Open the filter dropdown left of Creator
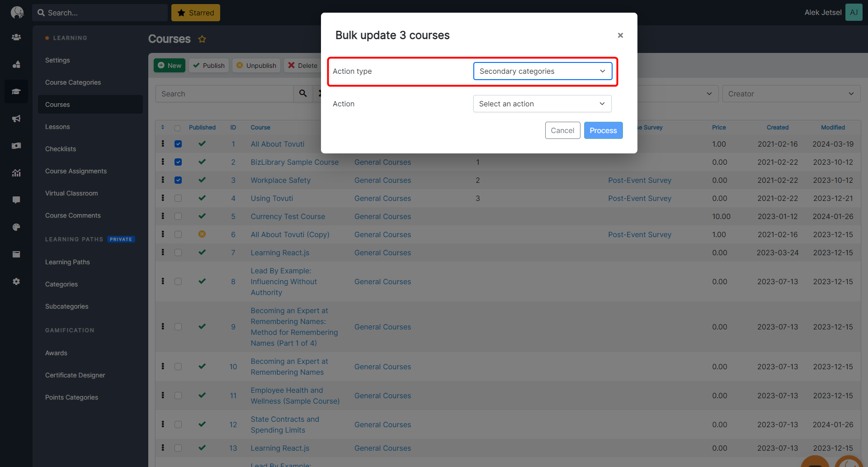868x467 pixels. click(678, 94)
